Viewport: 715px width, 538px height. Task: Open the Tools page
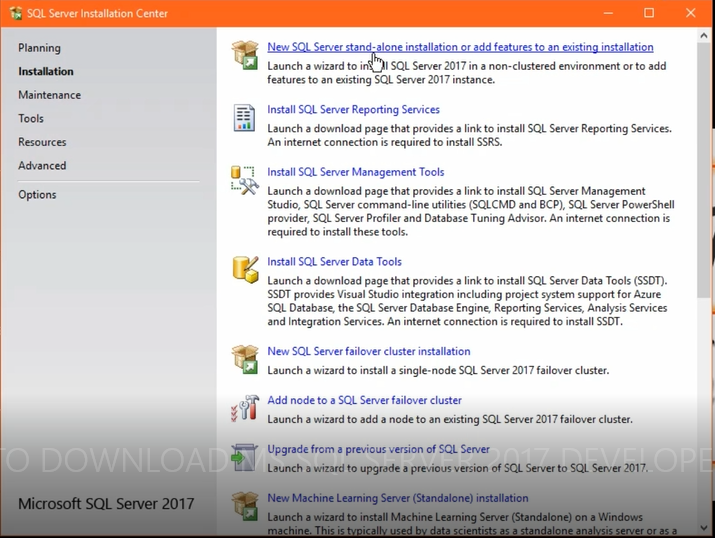(31, 119)
